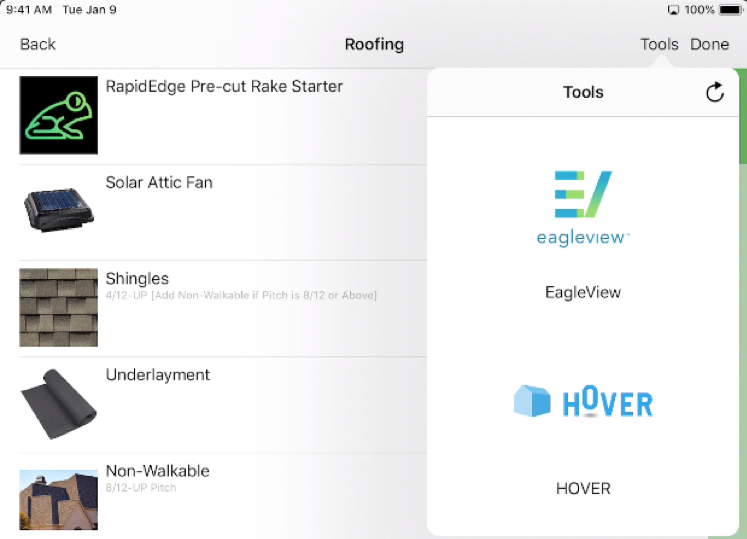Select RapidEdge Pre-cut Rake Starter item
This screenshot has height=539, width=747.
click(x=223, y=117)
